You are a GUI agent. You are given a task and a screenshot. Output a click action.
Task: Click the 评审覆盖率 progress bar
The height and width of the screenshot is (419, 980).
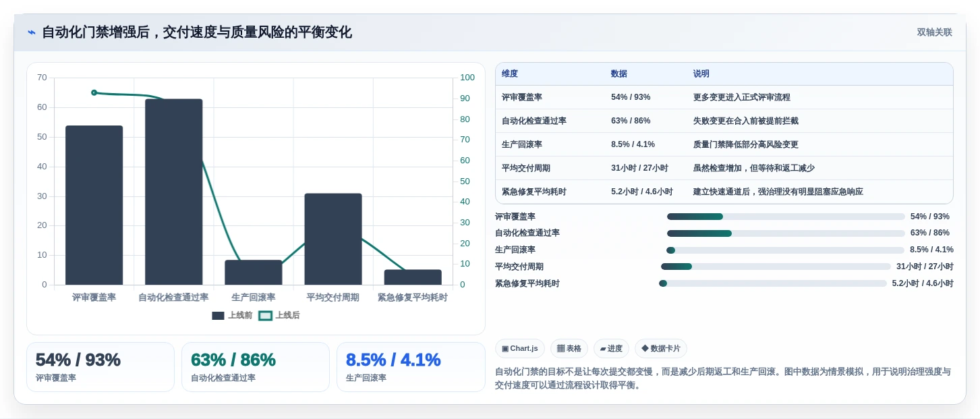786,217
